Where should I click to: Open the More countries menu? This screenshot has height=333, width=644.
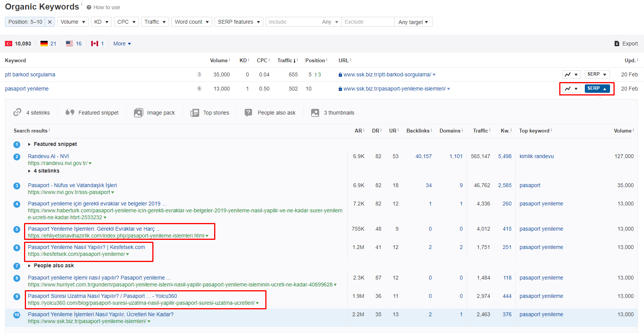coord(122,44)
